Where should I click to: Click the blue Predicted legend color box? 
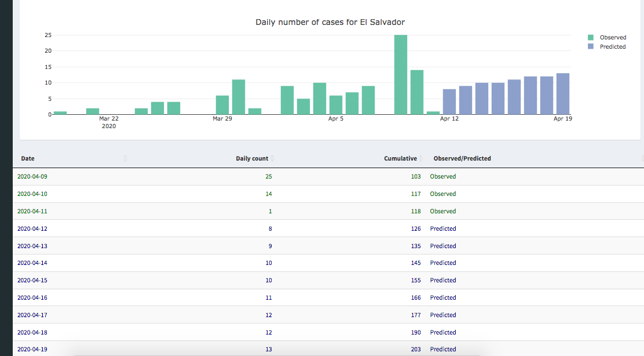(x=591, y=47)
